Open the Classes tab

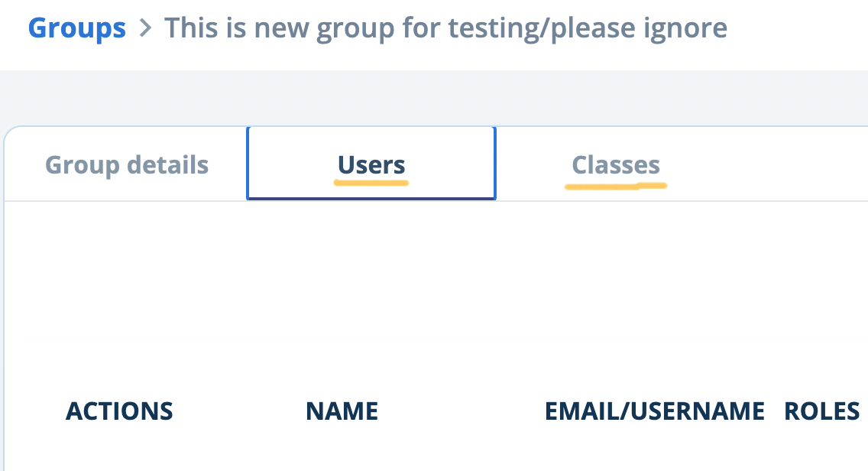(616, 165)
